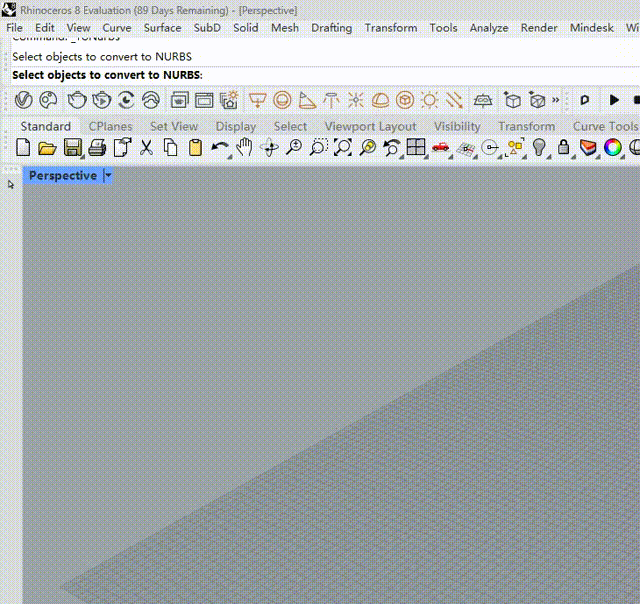Open the Surface menu
This screenshot has height=604, width=640.
162,28
